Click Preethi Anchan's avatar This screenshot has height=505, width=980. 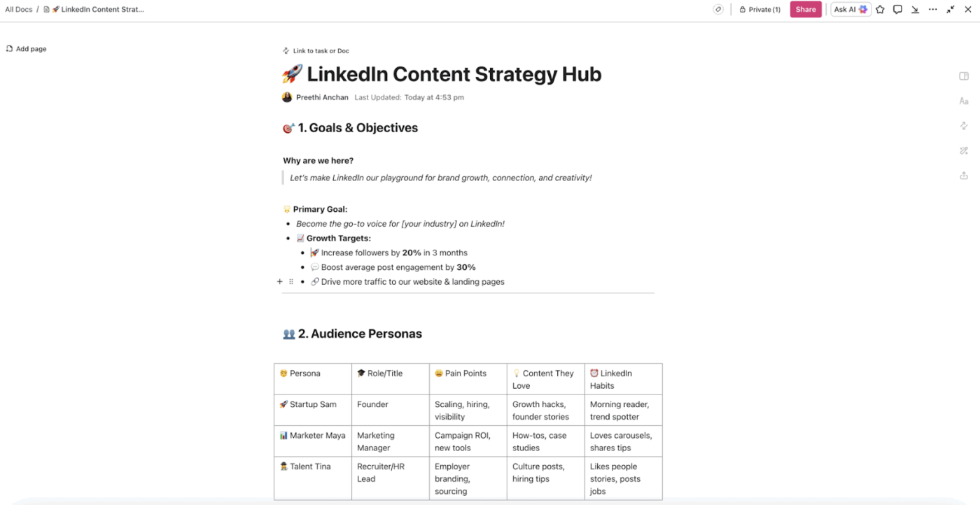[x=287, y=97]
